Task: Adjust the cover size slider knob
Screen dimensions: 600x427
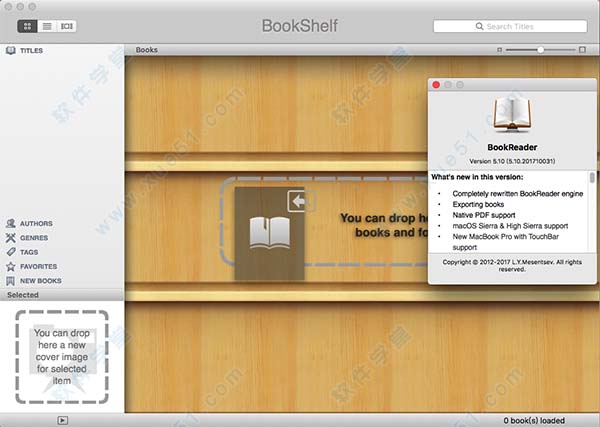Action: click(x=540, y=50)
